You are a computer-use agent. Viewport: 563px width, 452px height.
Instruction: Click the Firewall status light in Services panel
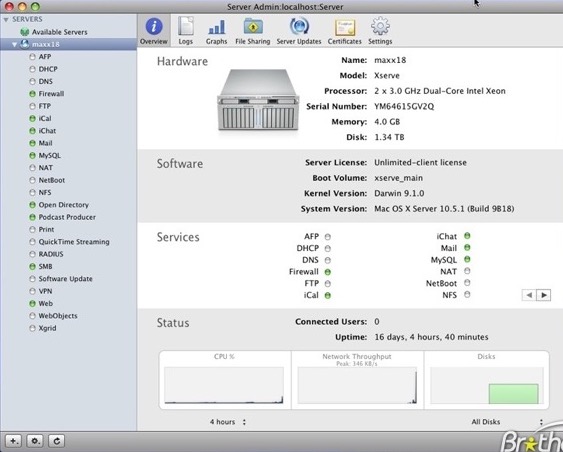[327, 272]
